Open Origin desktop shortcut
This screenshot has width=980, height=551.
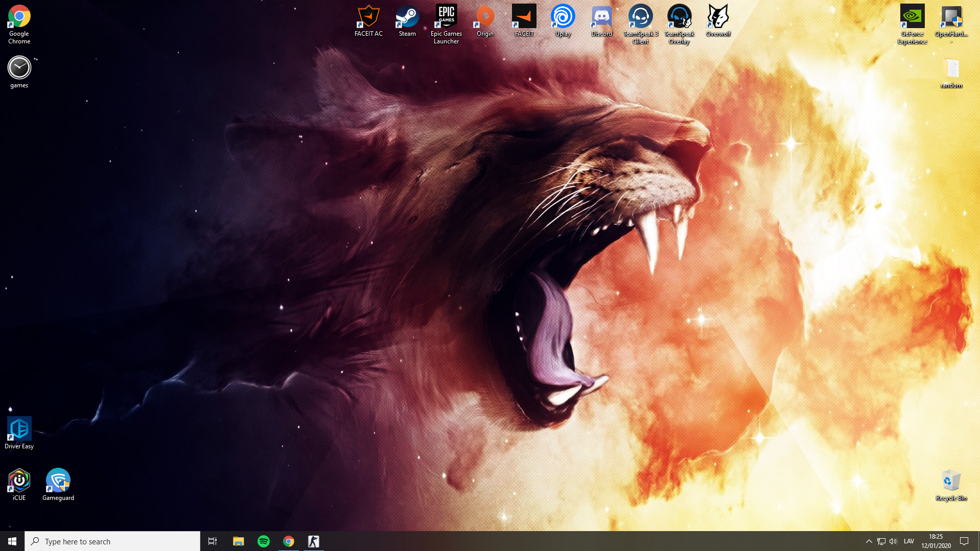coord(485,20)
